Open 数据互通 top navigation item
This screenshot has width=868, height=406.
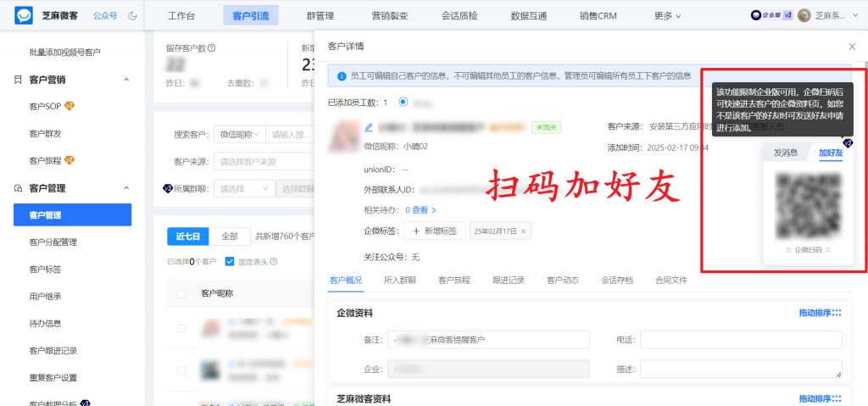point(529,16)
